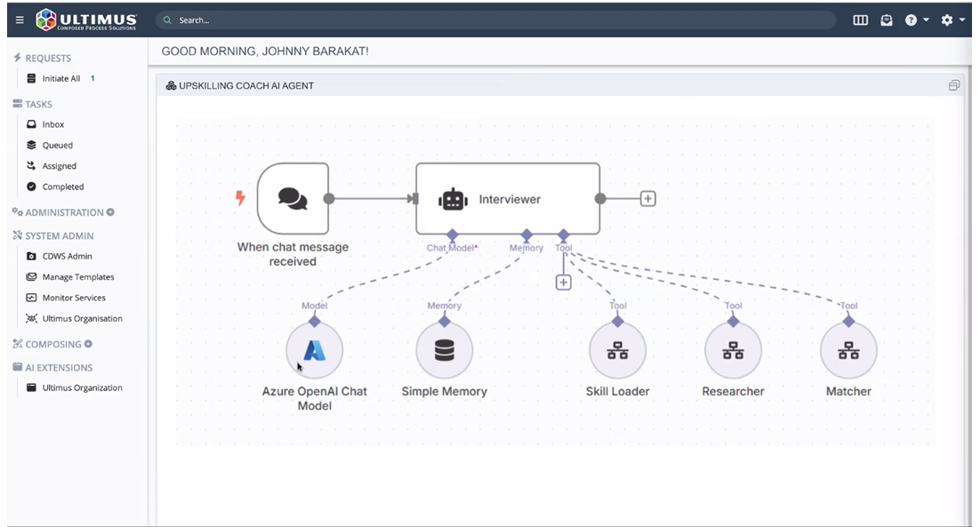Click the Manage Templates envelope icon
Viewport: 980px width, 527px height.
click(x=31, y=276)
